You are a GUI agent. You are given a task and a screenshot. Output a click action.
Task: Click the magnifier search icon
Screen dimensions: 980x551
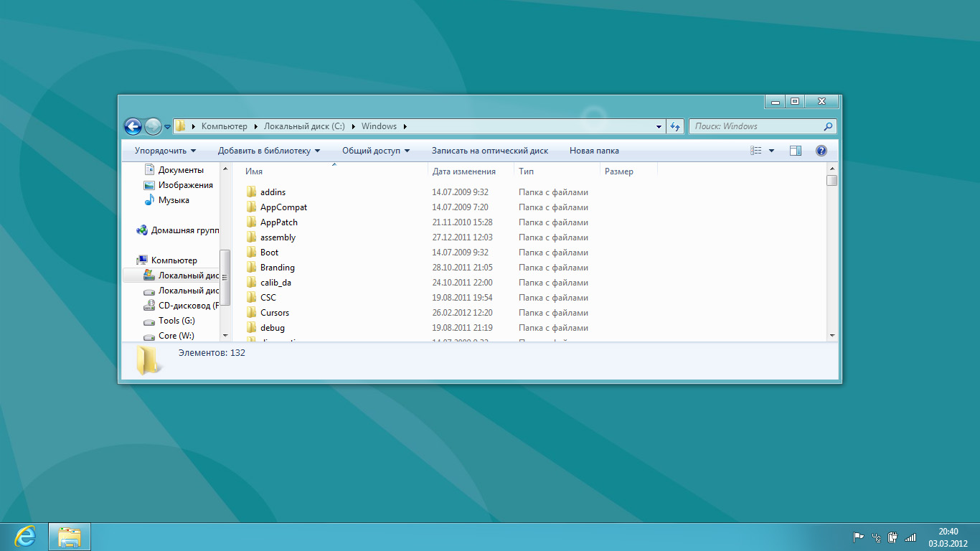click(829, 126)
